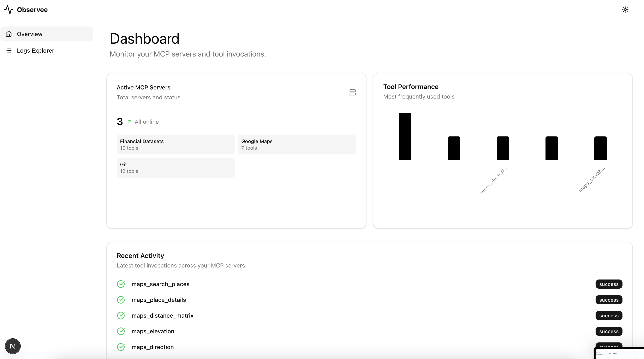Open the Logs Explorer menu item
The image size is (644, 359).
point(36,51)
